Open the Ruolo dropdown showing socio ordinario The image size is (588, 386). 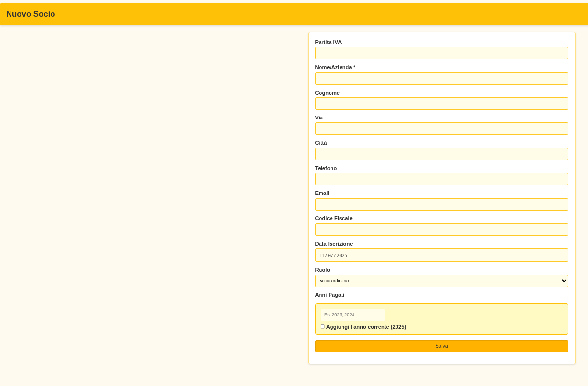(x=441, y=281)
